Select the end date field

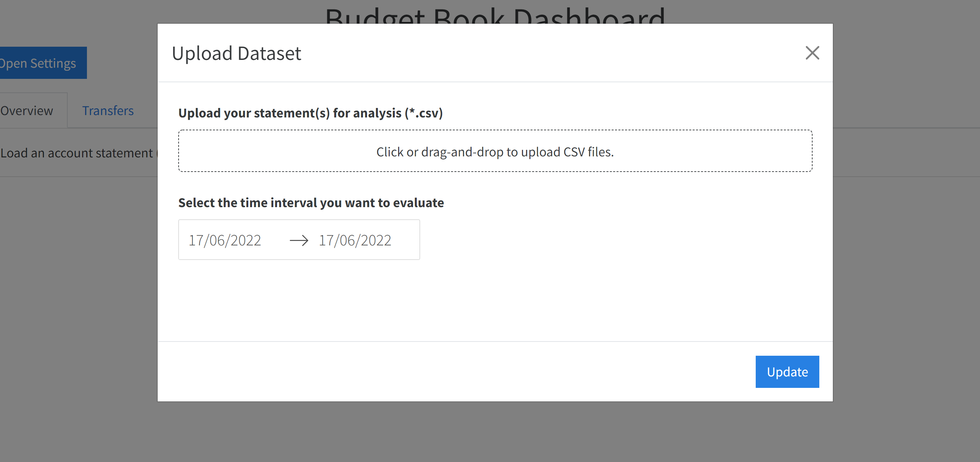(x=355, y=239)
